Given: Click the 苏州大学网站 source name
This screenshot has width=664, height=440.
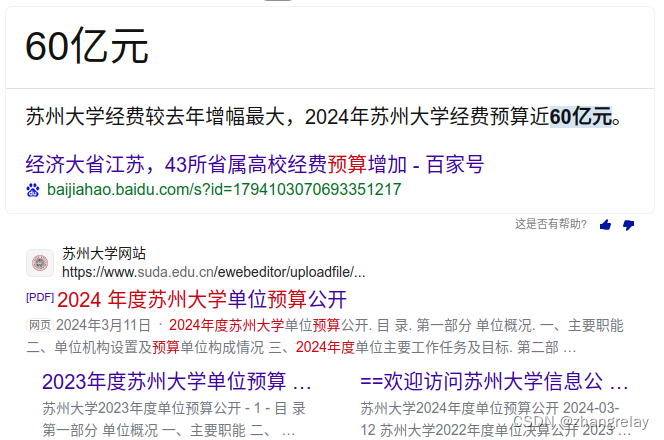Looking at the screenshot, I should (x=104, y=254).
